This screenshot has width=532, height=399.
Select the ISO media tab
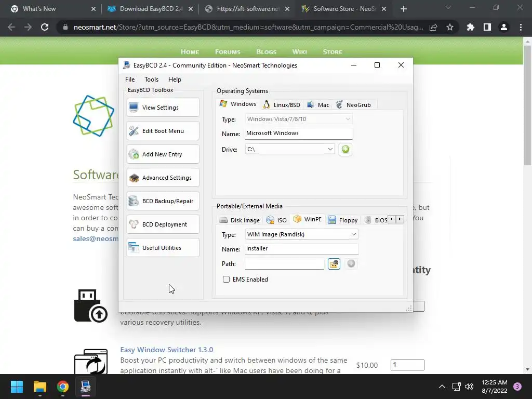pos(276,220)
